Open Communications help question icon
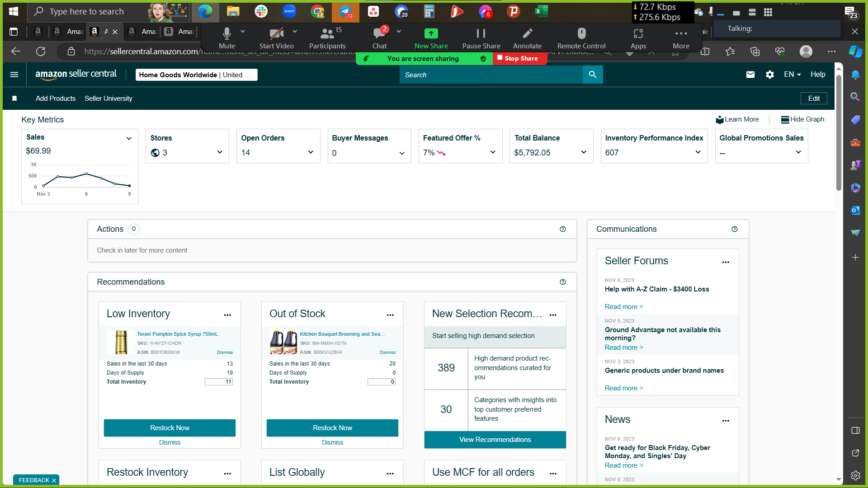 [735, 229]
